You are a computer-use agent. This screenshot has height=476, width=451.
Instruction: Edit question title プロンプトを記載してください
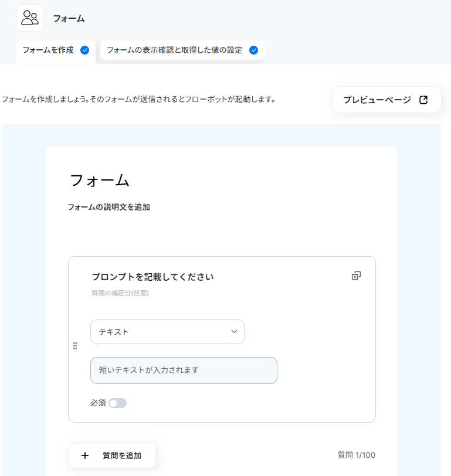152,277
